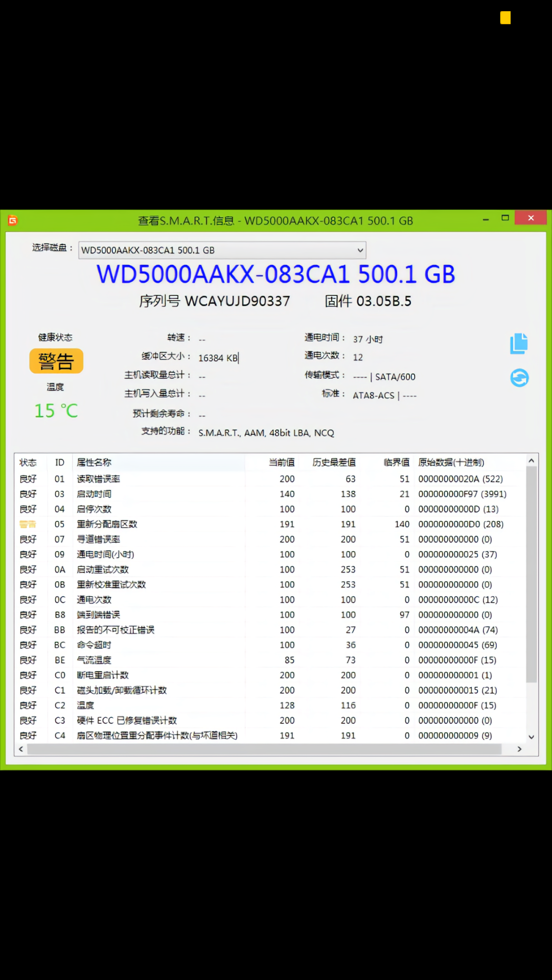Select the 温度 row with ID C2
This screenshot has height=980, width=552.
270,705
